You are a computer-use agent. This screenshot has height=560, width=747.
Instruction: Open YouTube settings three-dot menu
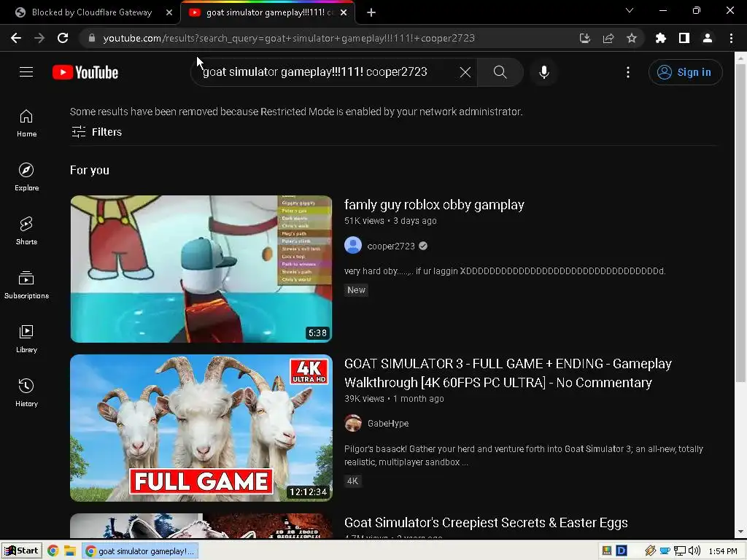[628, 72]
